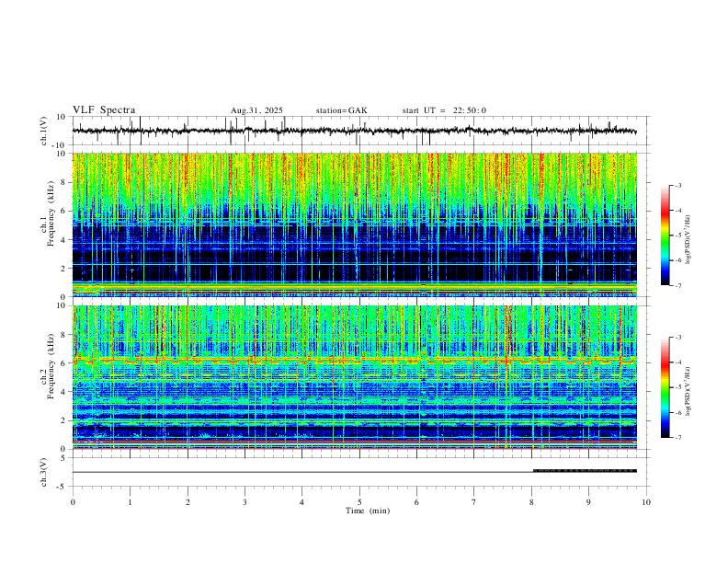Image resolution: width=728 pixels, height=563 pixels.
Task: Click the "ch.1(V)" waveform axis label
Action: coord(44,131)
